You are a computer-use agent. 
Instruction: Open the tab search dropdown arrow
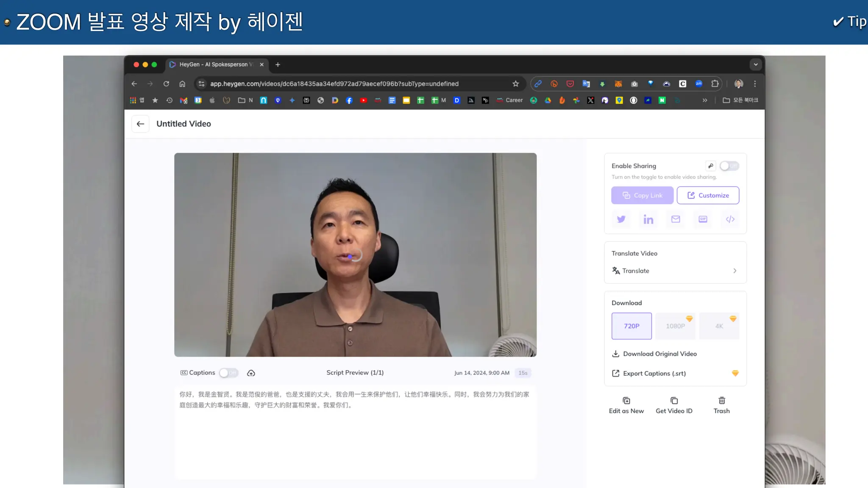coord(755,65)
